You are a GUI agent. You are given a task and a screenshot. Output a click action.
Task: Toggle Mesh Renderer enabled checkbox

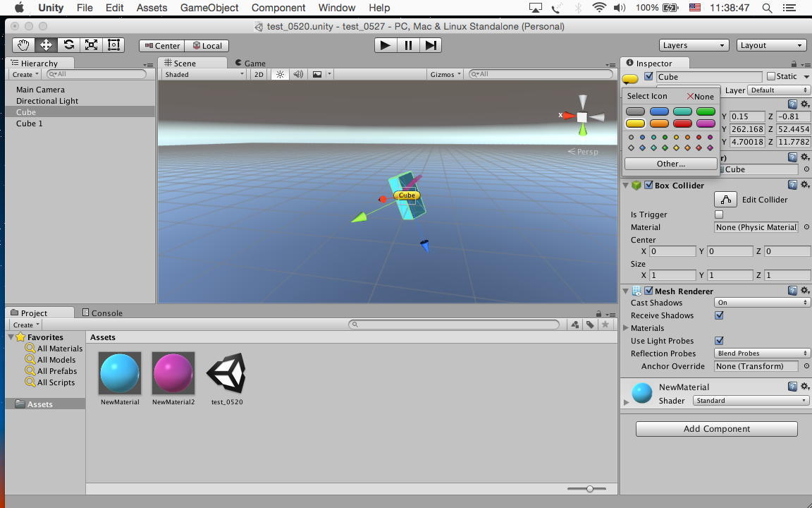coord(648,291)
